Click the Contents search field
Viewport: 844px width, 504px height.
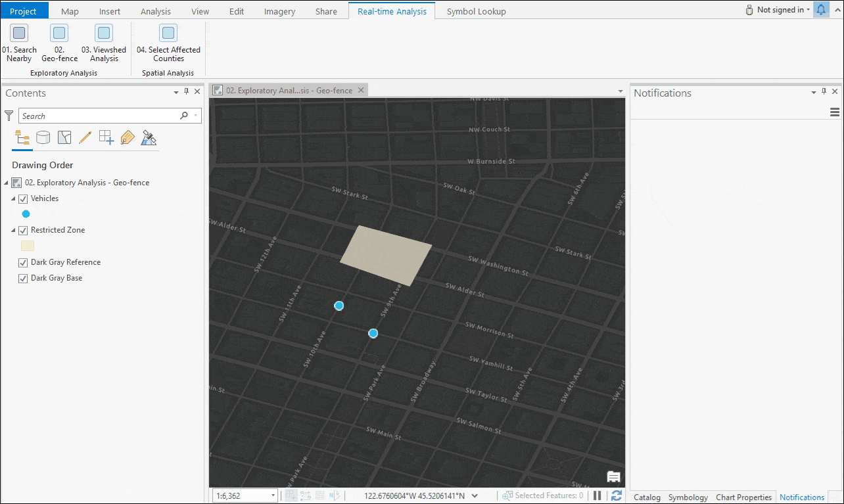click(99, 116)
